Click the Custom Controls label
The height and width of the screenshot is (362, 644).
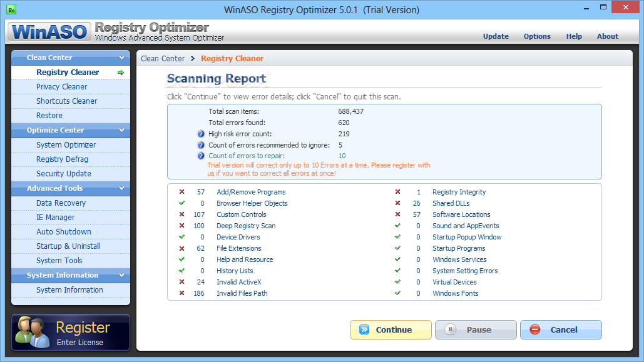[x=242, y=214]
